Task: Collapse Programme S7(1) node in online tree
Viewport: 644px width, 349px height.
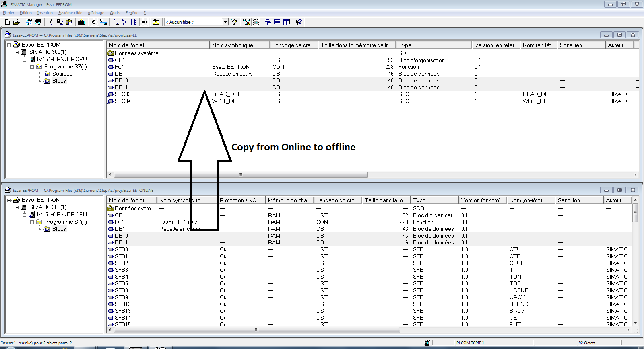Action: pyautogui.click(x=32, y=222)
